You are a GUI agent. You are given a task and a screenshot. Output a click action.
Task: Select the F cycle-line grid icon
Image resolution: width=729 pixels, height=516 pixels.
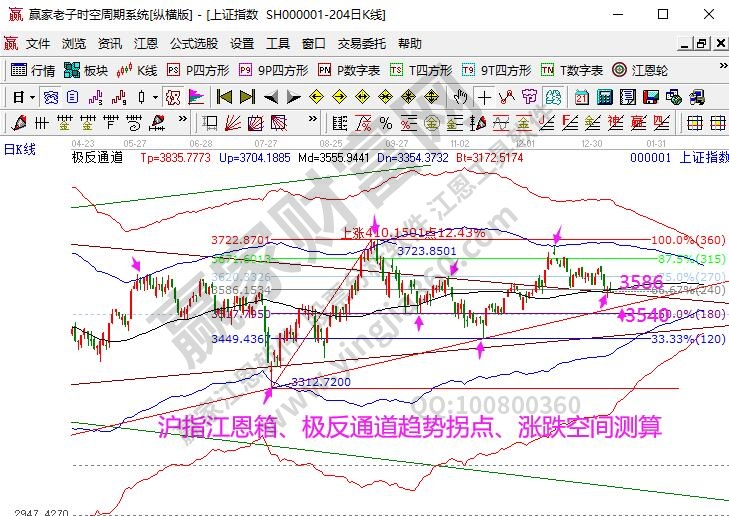coord(111,123)
